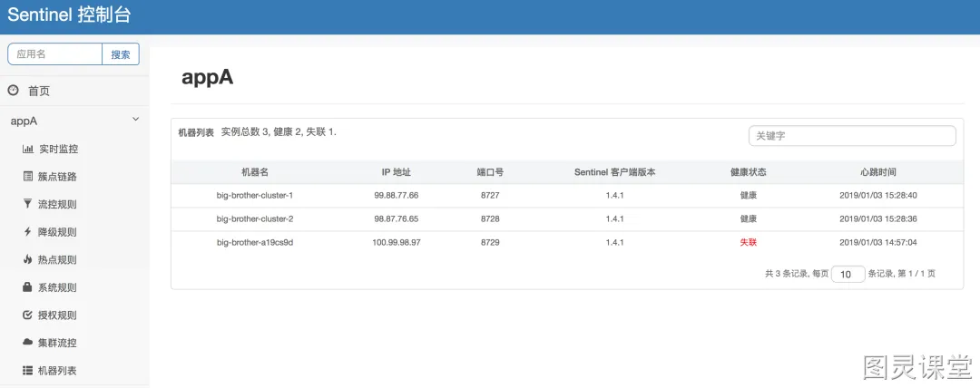Click 健康 status of big-brother-cluster-1

click(748, 195)
